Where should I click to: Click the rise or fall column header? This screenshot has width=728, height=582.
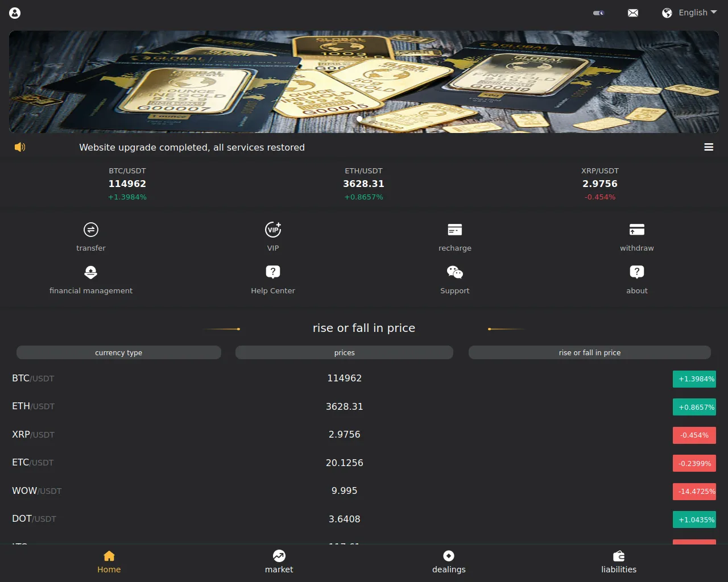[x=590, y=353]
